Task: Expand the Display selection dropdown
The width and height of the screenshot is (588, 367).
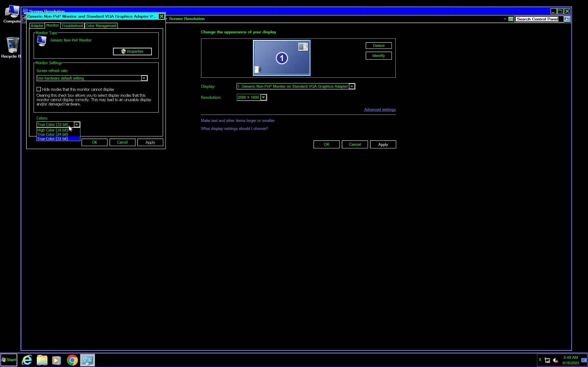Action: (x=352, y=86)
